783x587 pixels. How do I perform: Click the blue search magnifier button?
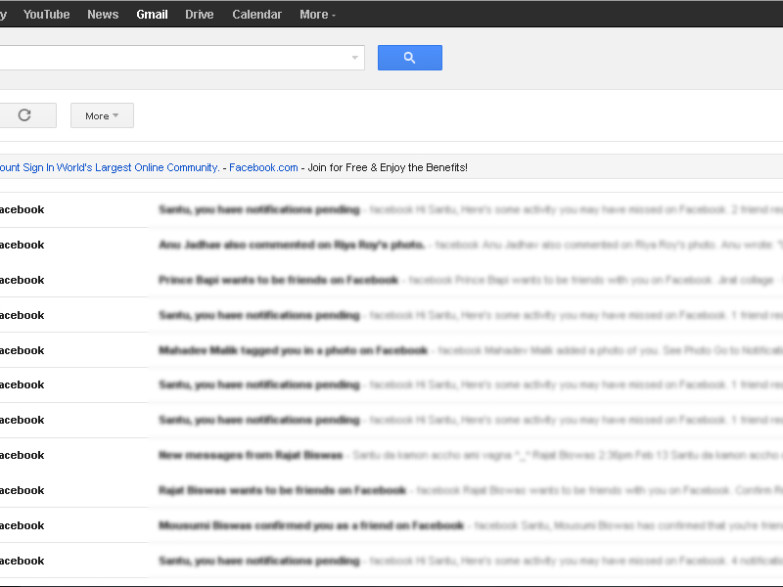pyautogui.click(x=409, y=58)
